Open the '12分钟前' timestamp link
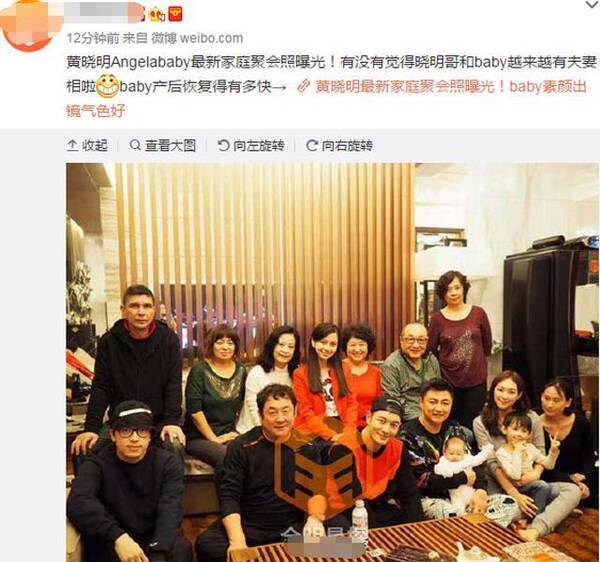Screen dimensions: 600x562 tap(92, 38)
